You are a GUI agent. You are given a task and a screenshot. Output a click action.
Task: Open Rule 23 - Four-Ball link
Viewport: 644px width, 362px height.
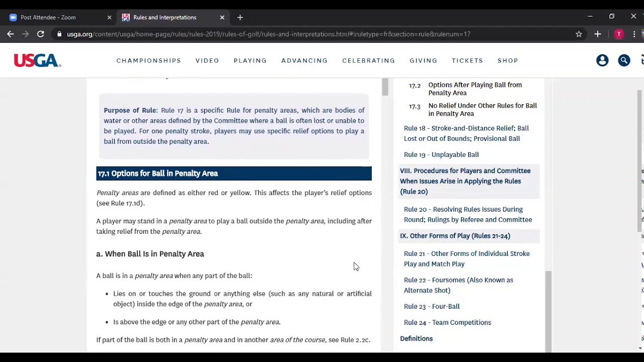[432, 306]
